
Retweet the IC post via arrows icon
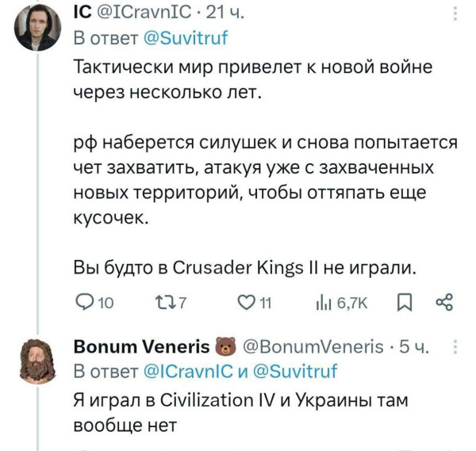point(165,303)
